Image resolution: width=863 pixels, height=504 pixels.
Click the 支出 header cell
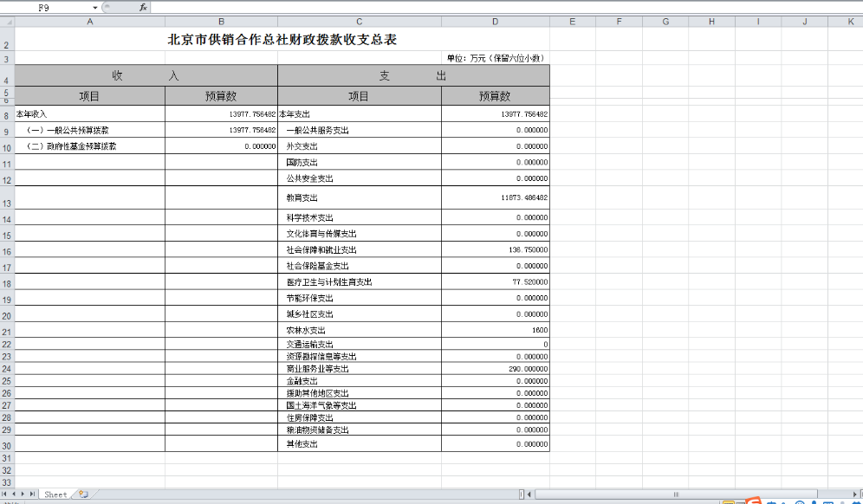413,75
